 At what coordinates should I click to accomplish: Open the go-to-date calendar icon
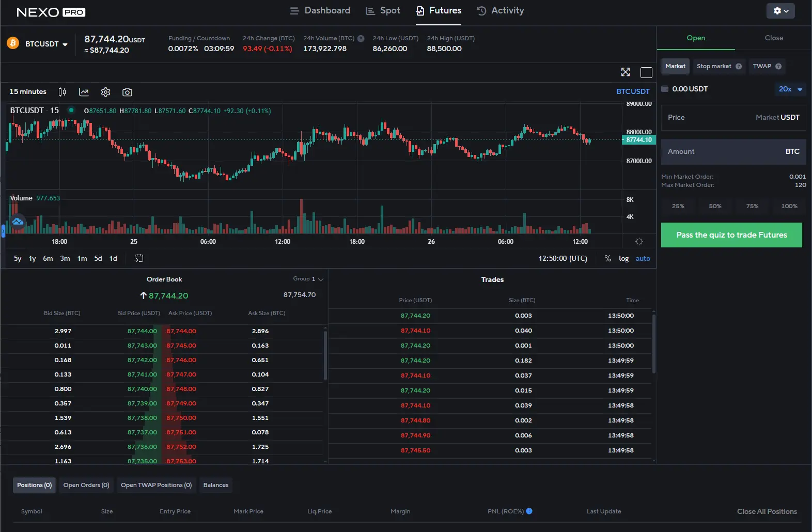pos(139,258)
